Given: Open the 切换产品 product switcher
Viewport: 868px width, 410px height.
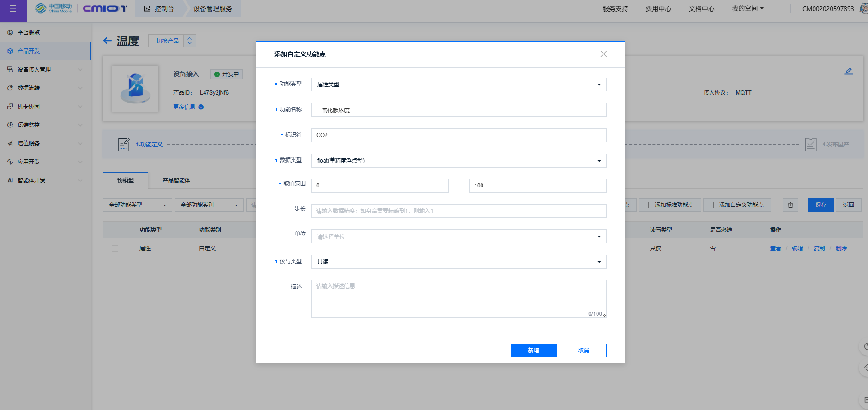Looking at the screenshot, I should tap(172, 41).
